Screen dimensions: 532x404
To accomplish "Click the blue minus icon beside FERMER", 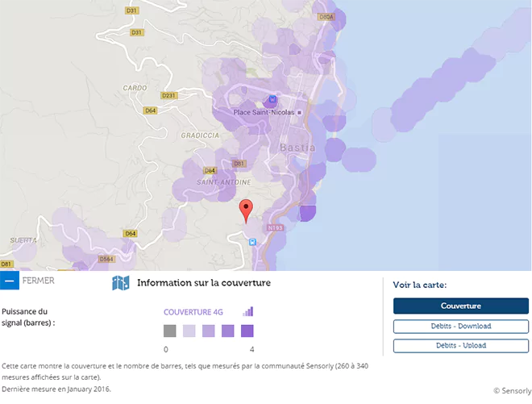I will tap(9, 281).
